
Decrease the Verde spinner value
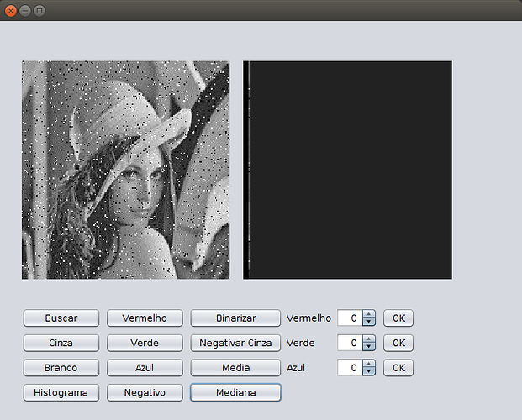pos(369,347)
